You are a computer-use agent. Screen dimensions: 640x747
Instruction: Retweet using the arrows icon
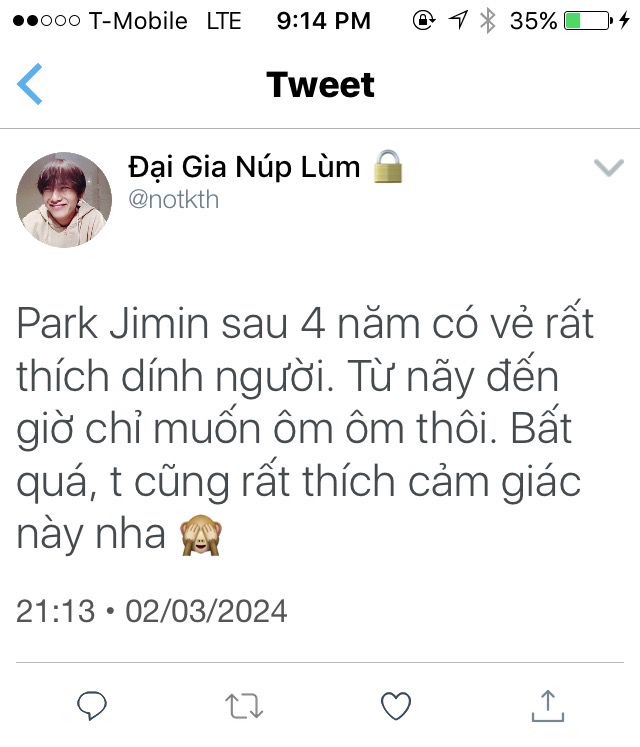pos(244,706)
